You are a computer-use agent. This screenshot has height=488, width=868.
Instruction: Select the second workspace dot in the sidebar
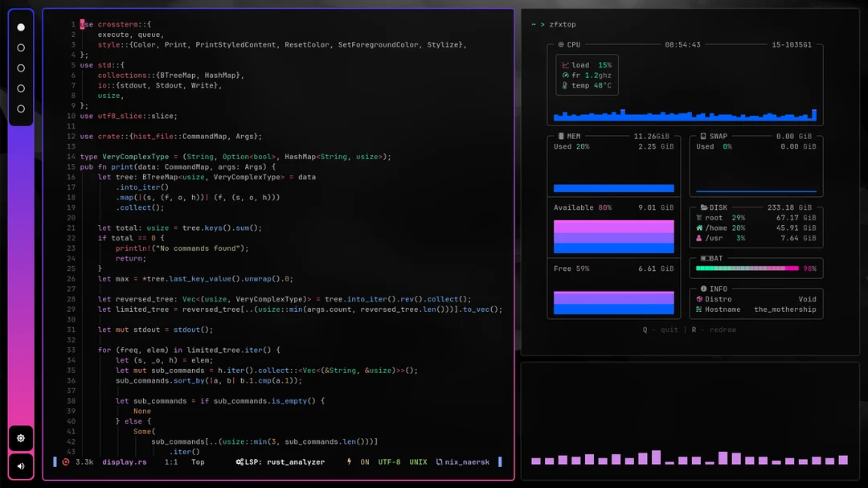click(x=21, y=47)
